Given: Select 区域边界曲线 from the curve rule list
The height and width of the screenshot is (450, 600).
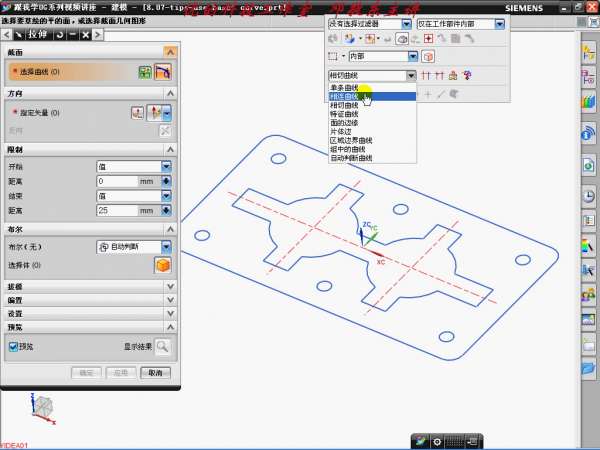Looking at the screenshot, I should click(x=372, y=140).
